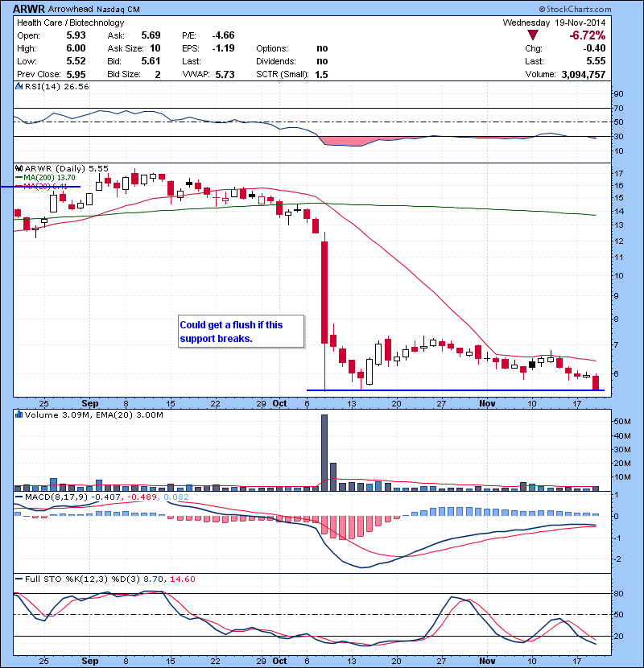Click the Health Care / Biotechnology sector text
Screen dimensions: 644x668
click(x=70, y=23)
